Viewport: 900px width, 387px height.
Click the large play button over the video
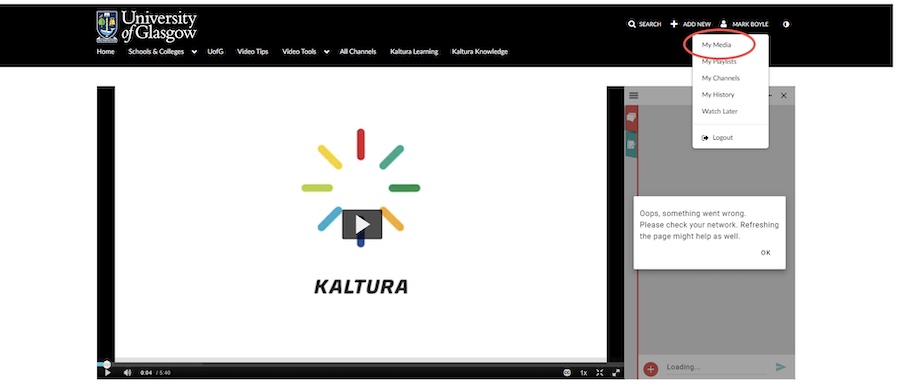362,224
